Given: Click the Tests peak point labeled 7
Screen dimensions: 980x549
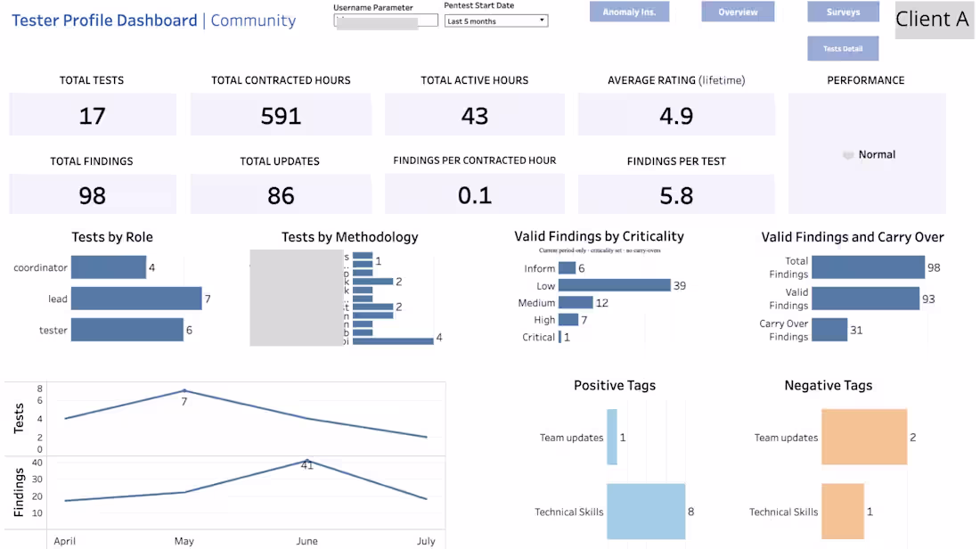Looking at the screenshot, I should coord(184,390).
